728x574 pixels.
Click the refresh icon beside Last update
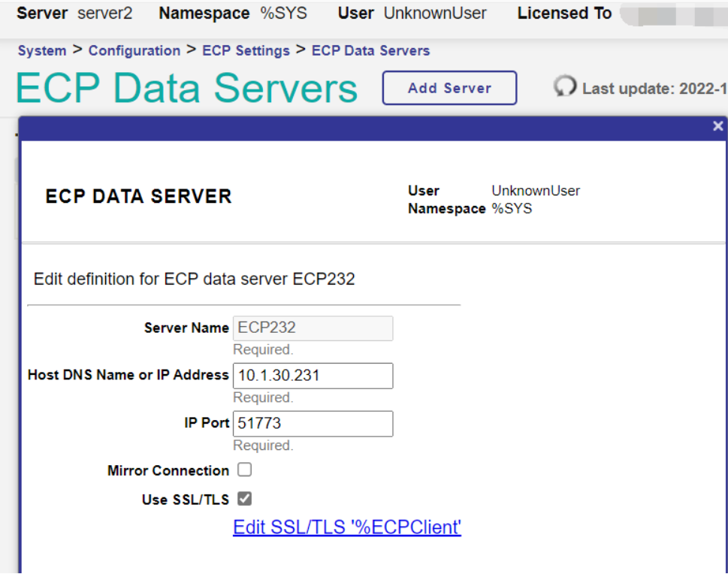[x=565, y=87]
